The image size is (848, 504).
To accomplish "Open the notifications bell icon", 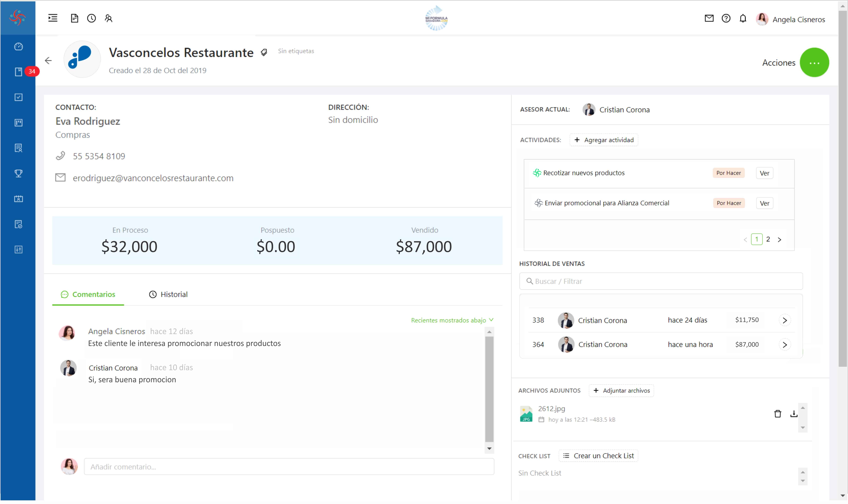I will click(743, 18).
